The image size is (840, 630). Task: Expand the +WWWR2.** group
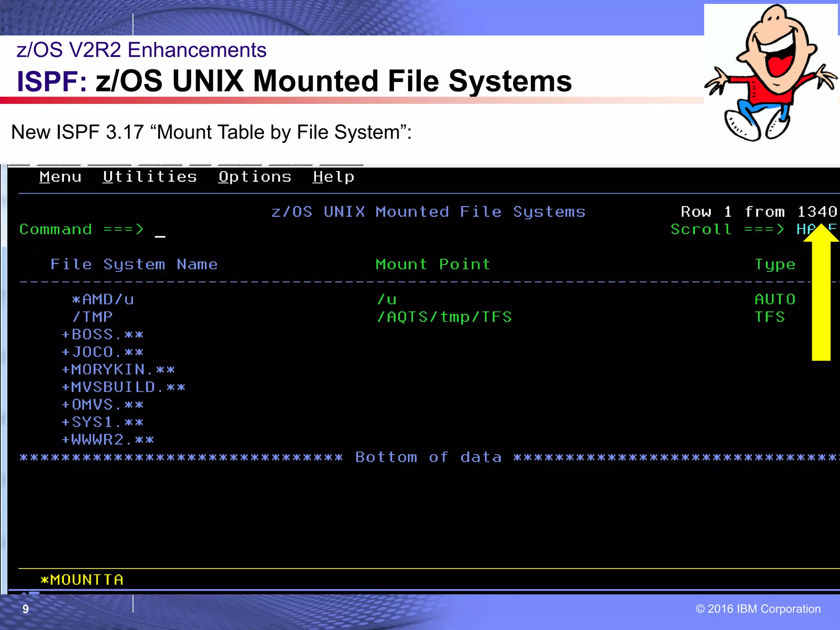pos(108,440)
